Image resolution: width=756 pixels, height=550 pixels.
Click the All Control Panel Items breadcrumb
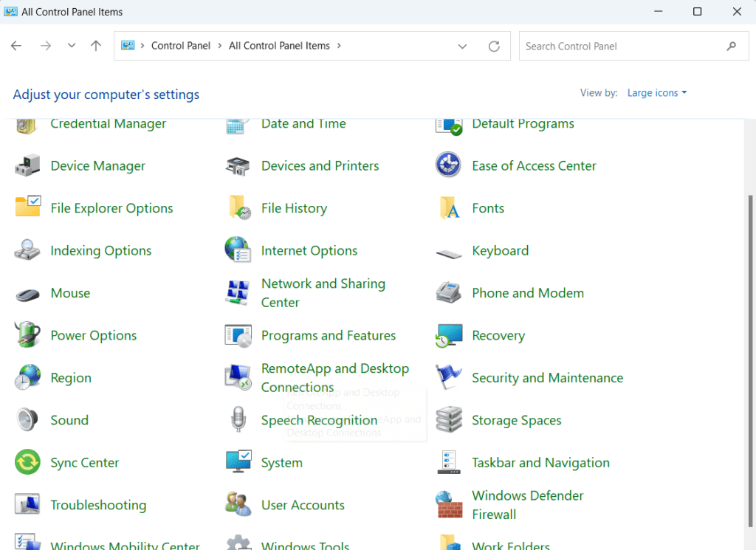279,46
